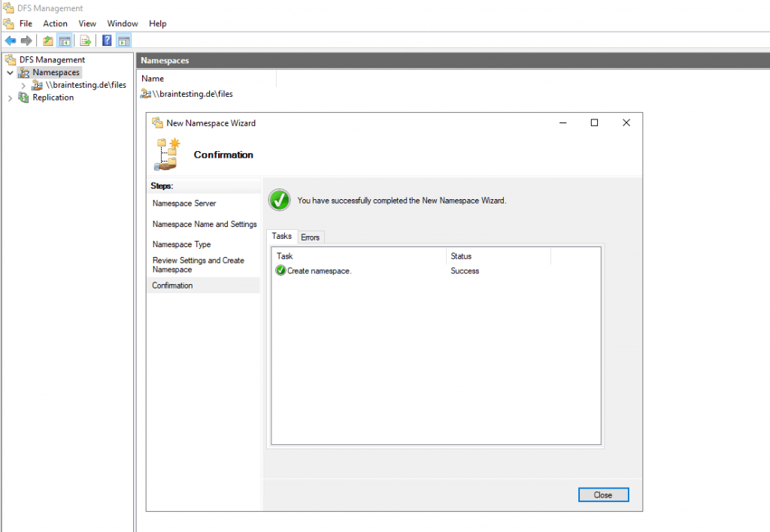Click the Export List toolbar icon

pyautogui.click(x=86, y=41)
